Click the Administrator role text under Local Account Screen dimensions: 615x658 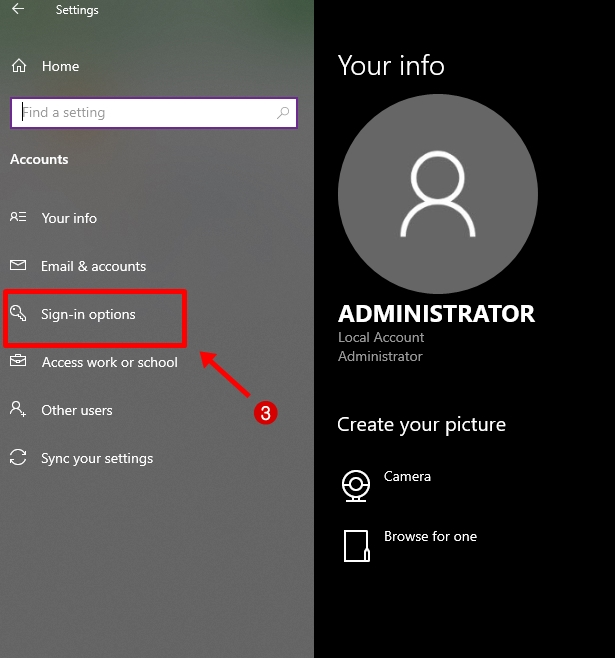click(x=380, y=356)
